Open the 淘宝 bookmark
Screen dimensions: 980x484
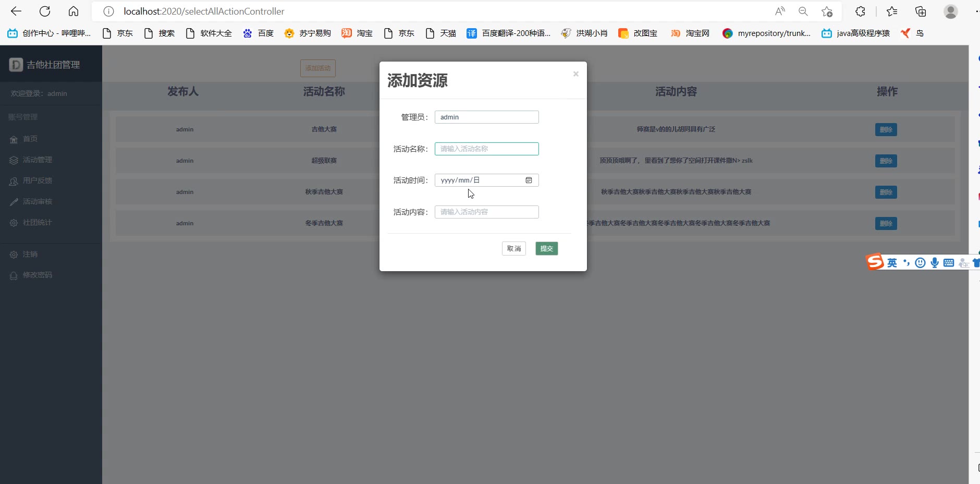pos(357,33)
